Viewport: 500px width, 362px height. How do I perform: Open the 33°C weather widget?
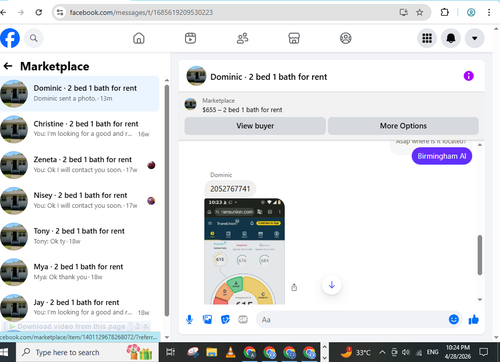coord(355,352)
